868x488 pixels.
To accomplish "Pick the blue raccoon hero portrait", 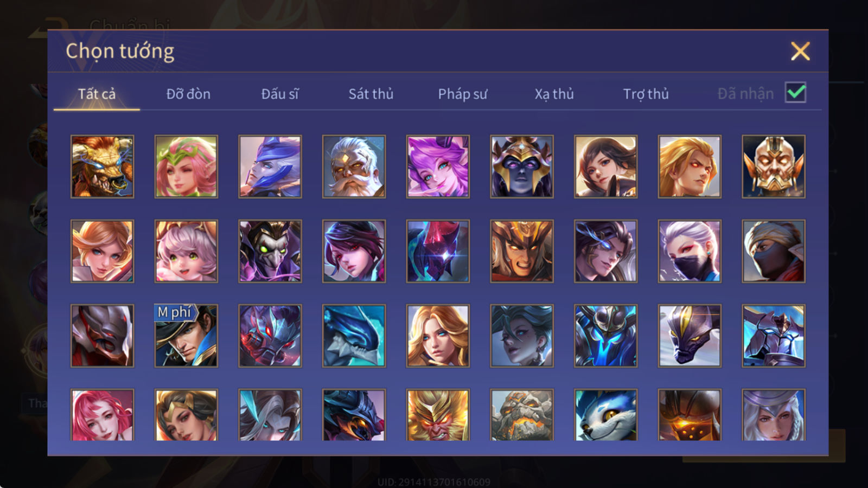I will pos(605,415).
